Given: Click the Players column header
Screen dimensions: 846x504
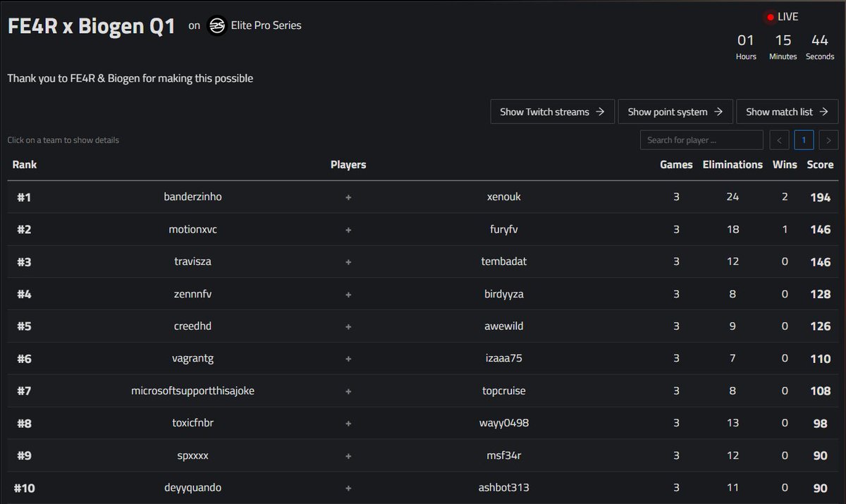Looking at the screenshot, I should [348, 164].
